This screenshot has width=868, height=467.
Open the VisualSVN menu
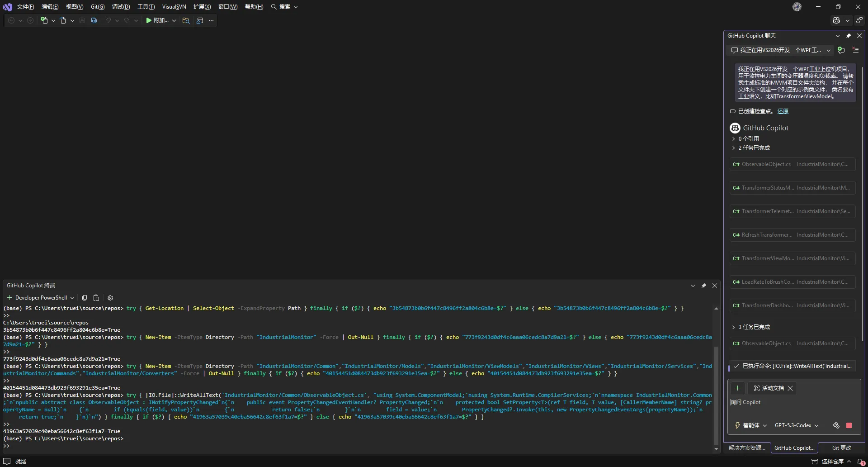tap(174, 7)
